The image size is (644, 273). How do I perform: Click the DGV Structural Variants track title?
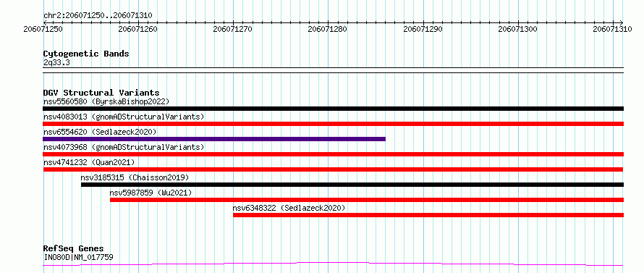pos(101,93)
